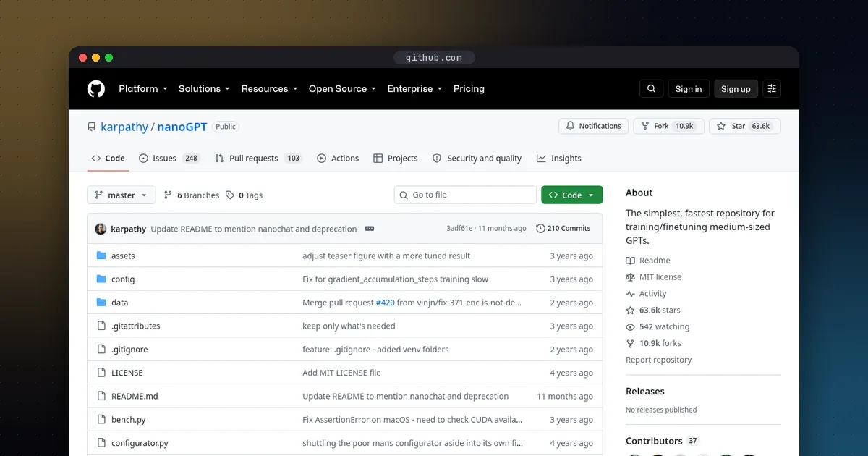Open the GitHub homepage logo
The image size is (868, 456).
tap(96, 89)
